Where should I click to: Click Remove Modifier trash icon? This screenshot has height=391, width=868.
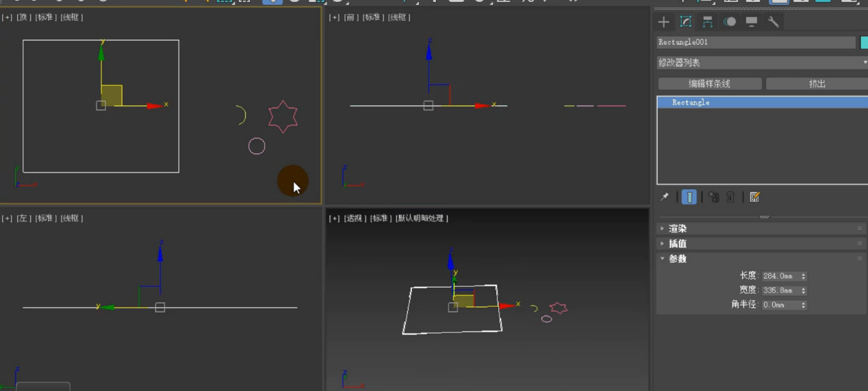pyautogui.click(x=730, y=197)
